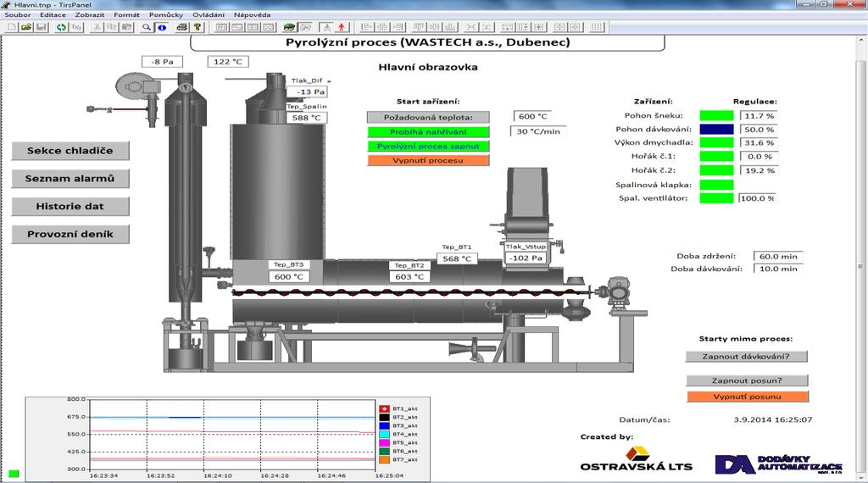Click Zapnout dávkování? button

(x=746, y=356)
